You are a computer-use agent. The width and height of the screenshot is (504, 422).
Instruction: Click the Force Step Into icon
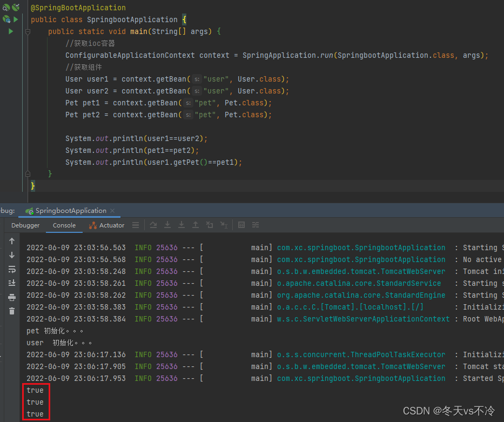tap(182, 225)
